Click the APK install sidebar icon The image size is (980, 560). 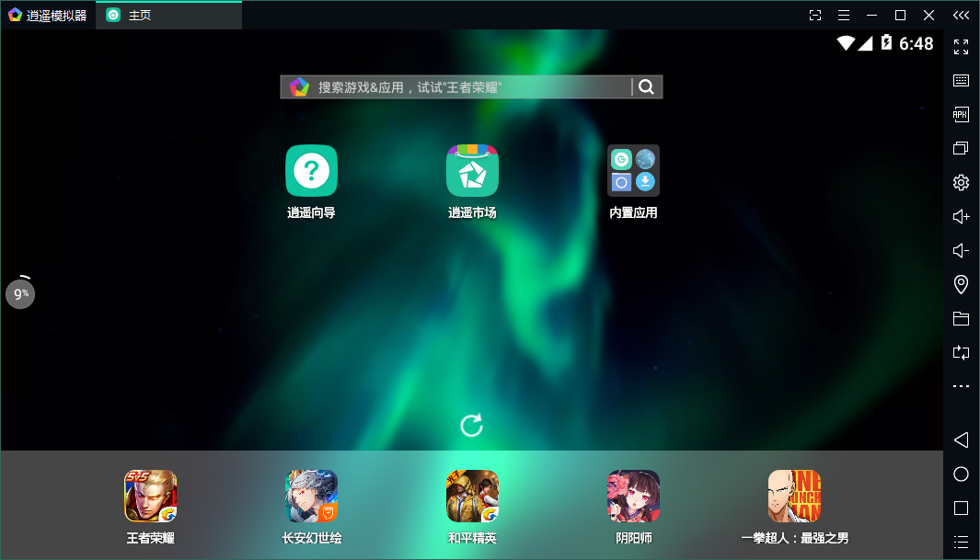[961, 114]
